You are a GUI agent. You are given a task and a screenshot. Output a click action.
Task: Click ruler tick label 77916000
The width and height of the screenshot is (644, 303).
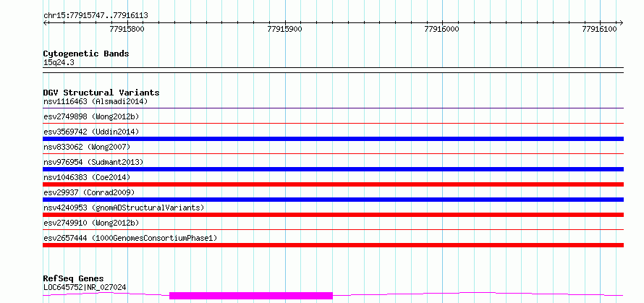click(442, 29)
